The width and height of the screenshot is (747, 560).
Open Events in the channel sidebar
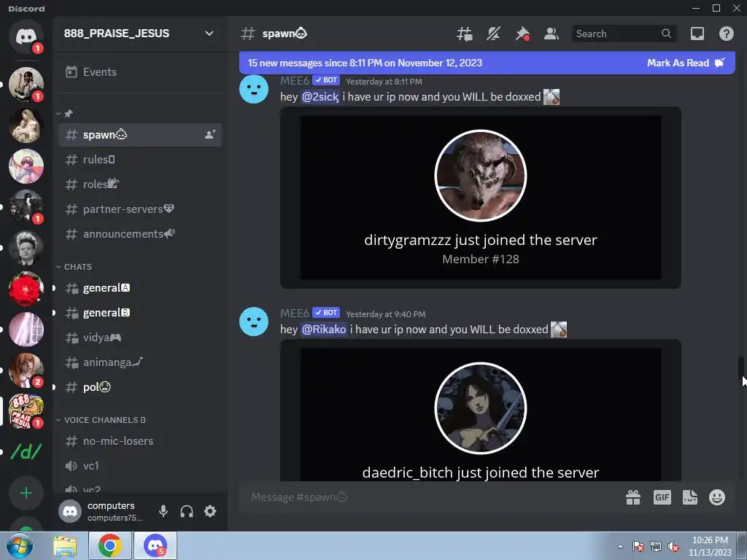click(x=139, y=72)
